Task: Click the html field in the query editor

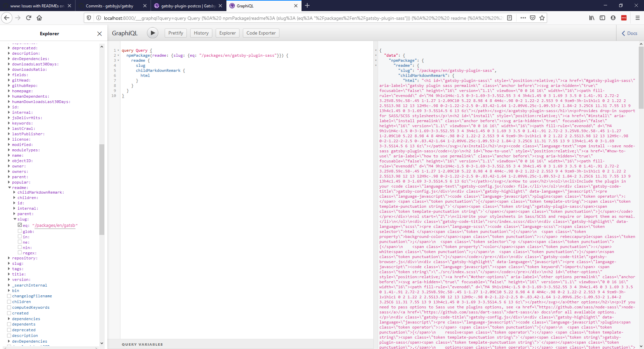Action: [145, 76]
